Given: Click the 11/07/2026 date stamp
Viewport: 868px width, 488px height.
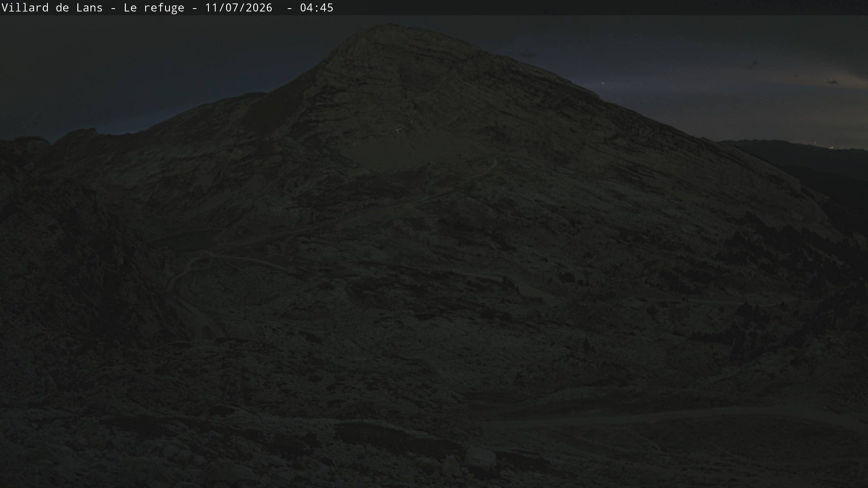Looking at the screenshot, I should point(238,8).
